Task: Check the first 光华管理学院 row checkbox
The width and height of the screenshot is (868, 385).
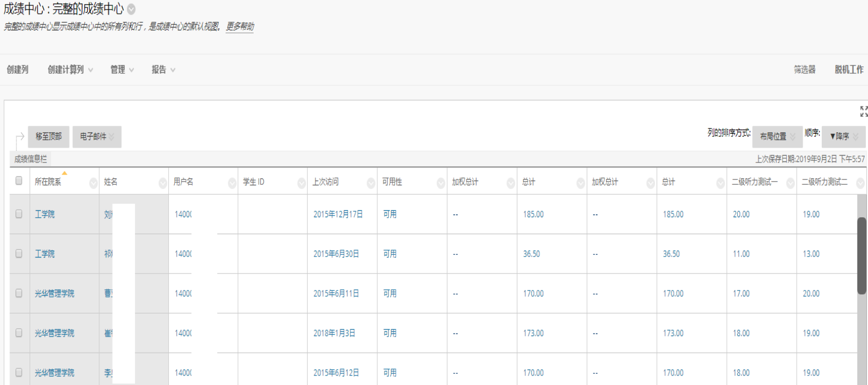Action: [19, 293]
